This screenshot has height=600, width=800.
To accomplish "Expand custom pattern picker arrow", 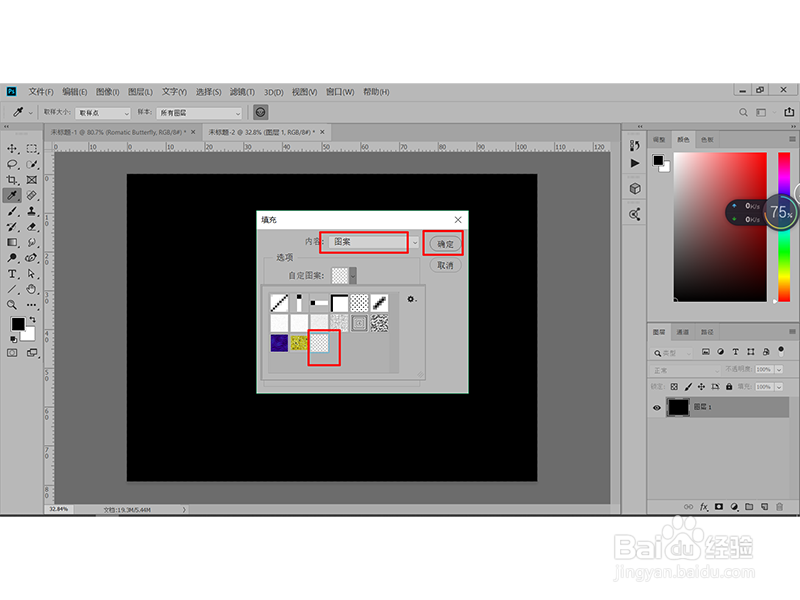I will [353, 276].
